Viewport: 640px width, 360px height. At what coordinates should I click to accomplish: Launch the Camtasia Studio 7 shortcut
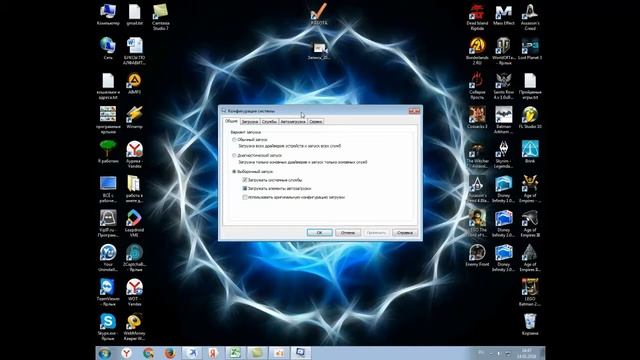tap(160, 17)
